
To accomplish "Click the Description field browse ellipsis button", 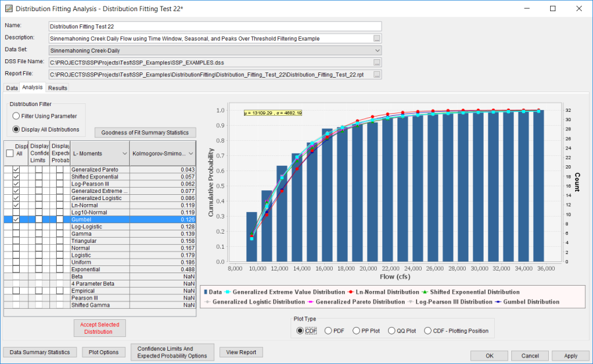I will tap(377, 39).
